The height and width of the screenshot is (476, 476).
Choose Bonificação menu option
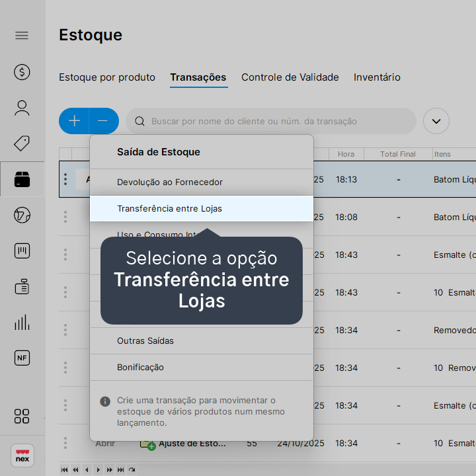(202, 368)
